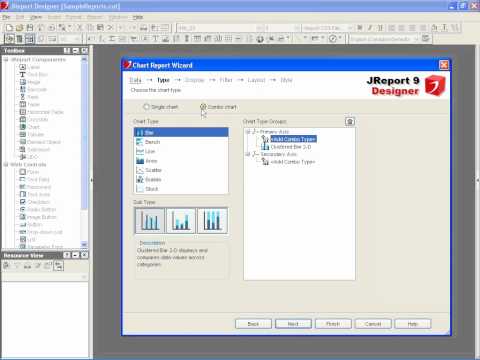The image size is (480, 360).
Task: Select the Tabular component in Toolbox
Action: coord(32,134)
